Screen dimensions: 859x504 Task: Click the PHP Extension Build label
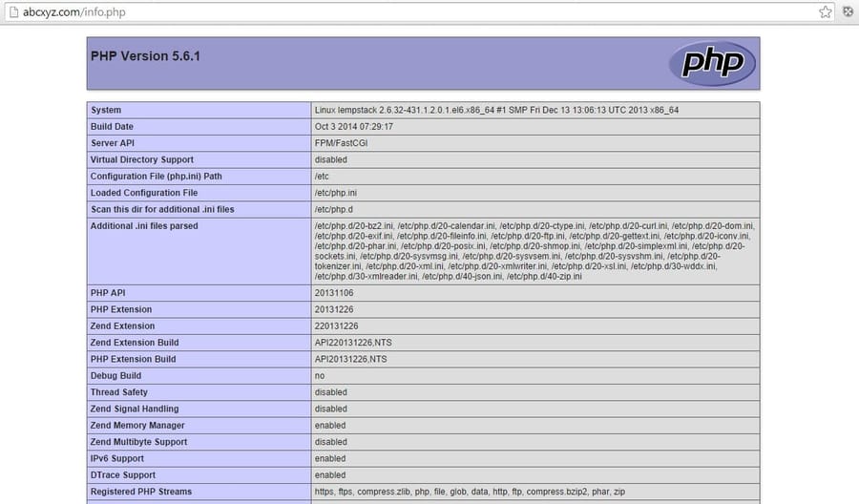(x=133, y=359)
